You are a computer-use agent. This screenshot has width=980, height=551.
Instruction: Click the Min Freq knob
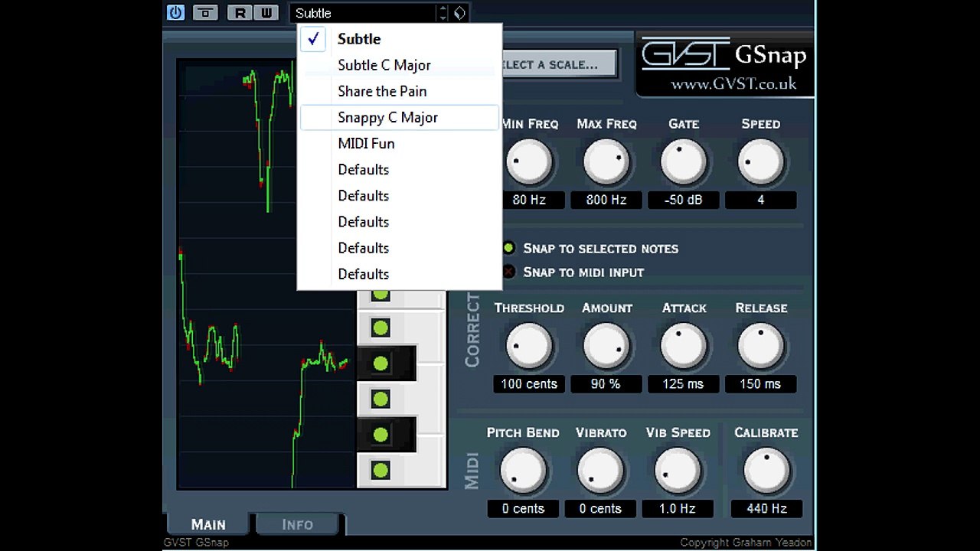coord(529,161)
